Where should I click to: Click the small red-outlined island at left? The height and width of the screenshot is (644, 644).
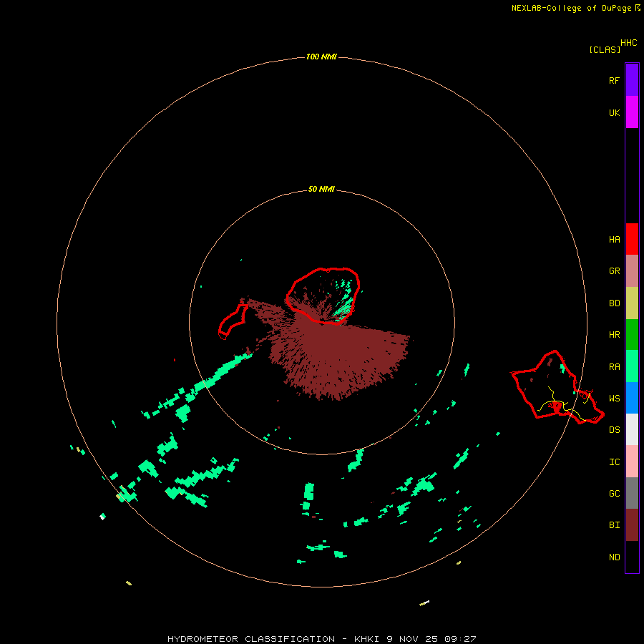pyautogui.click(x=233, y=321)
